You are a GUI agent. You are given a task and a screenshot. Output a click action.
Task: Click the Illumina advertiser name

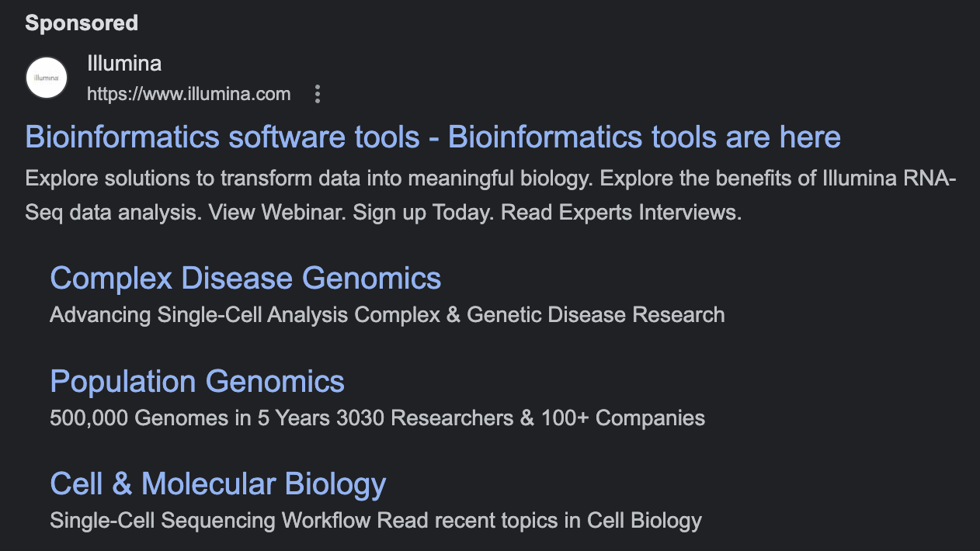point(124,64)
